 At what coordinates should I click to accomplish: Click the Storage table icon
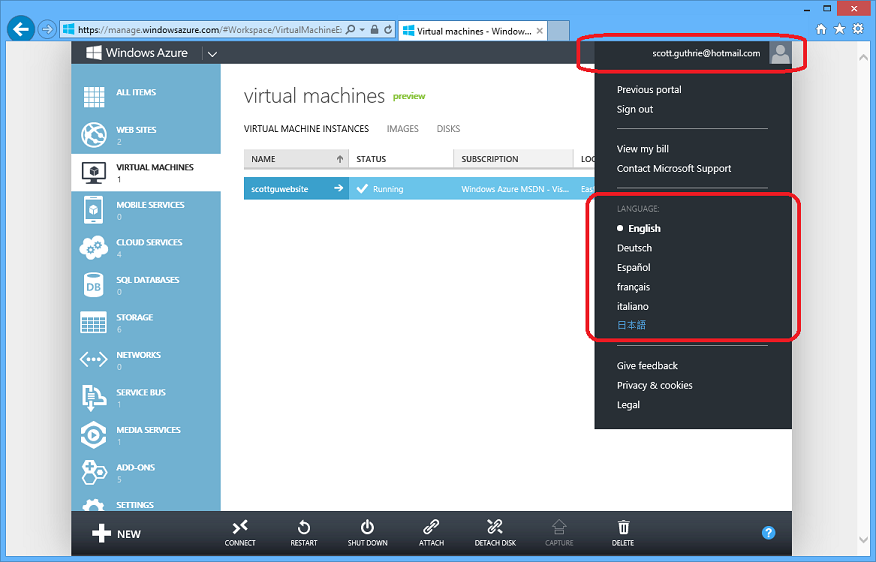coord(94,322)
